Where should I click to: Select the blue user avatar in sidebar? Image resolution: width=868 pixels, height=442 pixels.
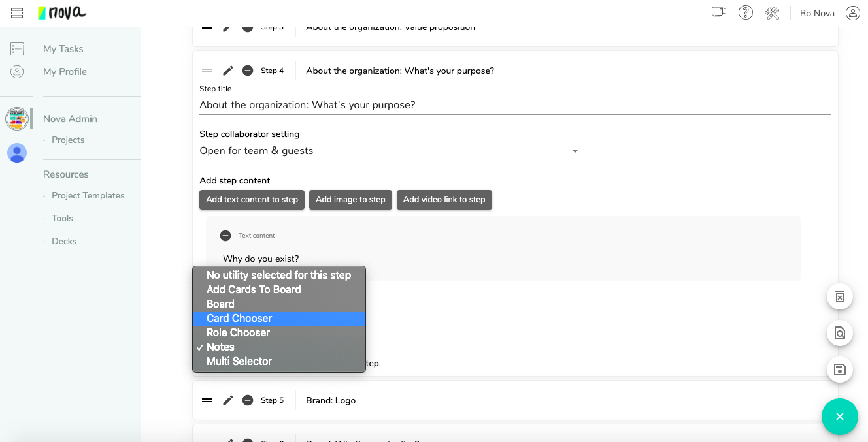tap(17, 153)
